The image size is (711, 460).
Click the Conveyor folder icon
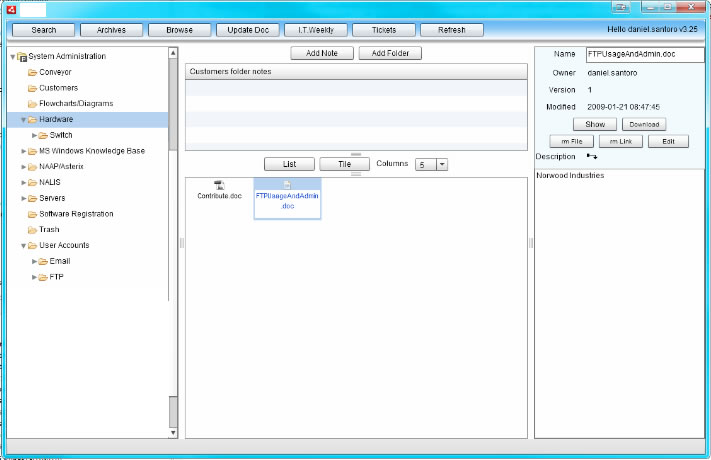point(33,72)
